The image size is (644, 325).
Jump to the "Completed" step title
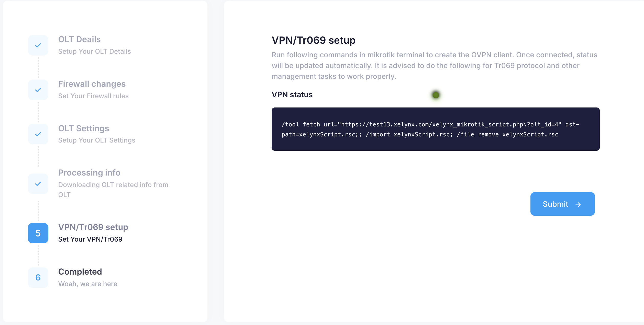coord(80,272)
